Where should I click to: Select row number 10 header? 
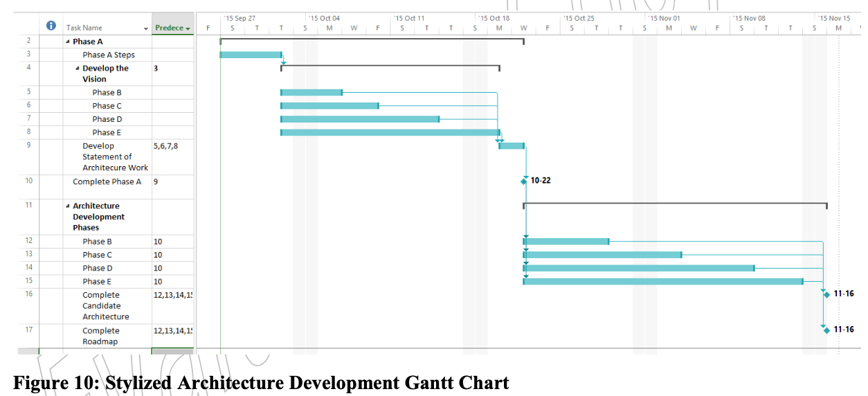pyautogui.click(x=29, y=181)
